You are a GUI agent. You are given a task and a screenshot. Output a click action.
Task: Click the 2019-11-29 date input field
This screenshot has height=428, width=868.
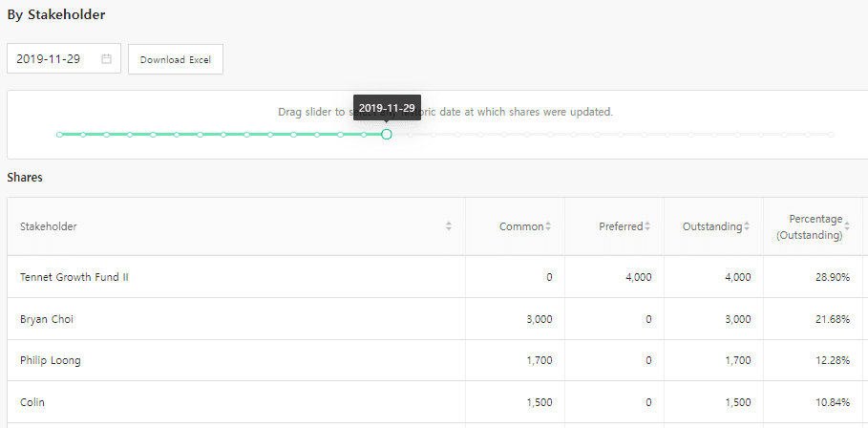tap(64, 58)
